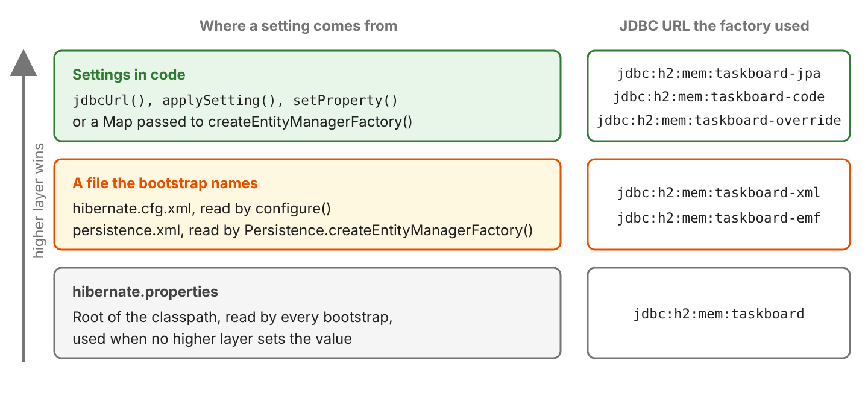Screen dimensions: 868x398
Task: Click the 'higher layer wins' vertical label
Action: click(39, 201)
